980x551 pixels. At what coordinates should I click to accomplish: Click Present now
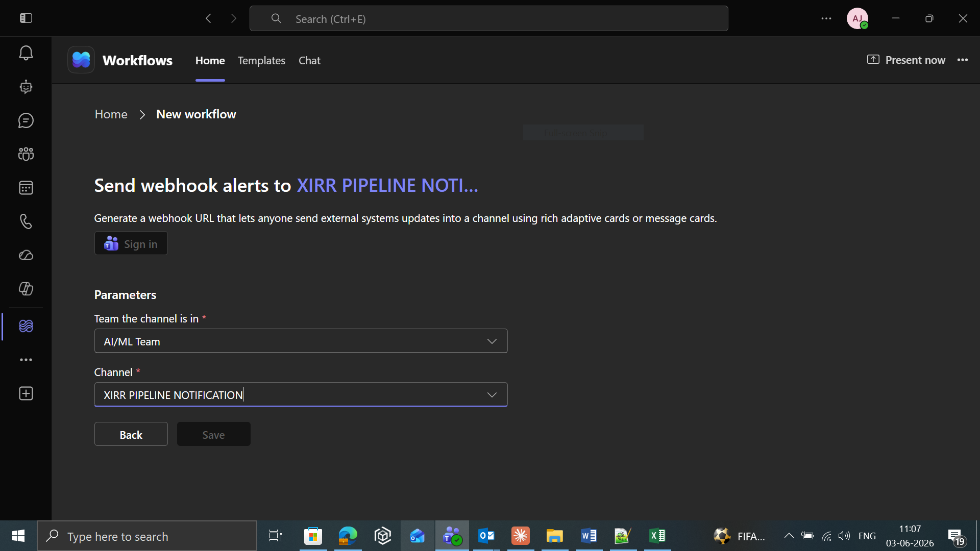coord(906,60)
